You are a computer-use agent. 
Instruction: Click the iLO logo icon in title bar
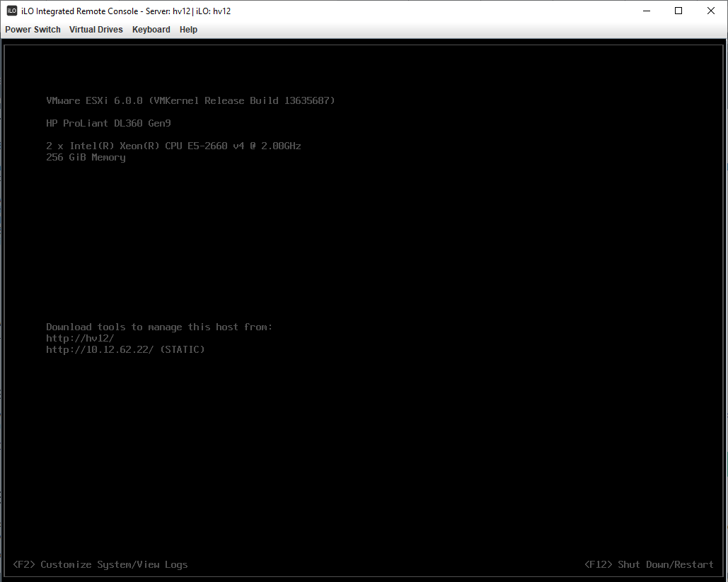pyautogui.click(x=11, y=11)
